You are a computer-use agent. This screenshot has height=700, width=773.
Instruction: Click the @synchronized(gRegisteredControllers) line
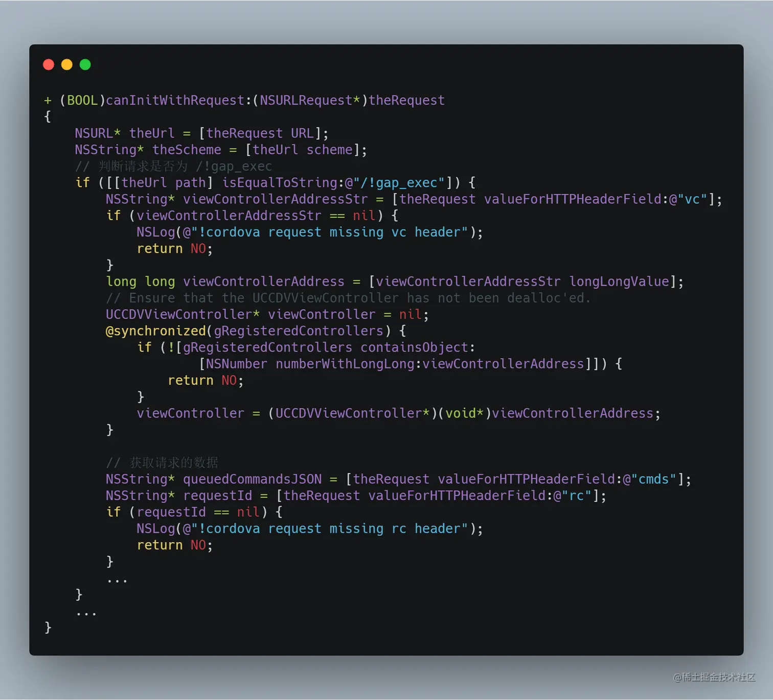[x=256, y=331]
